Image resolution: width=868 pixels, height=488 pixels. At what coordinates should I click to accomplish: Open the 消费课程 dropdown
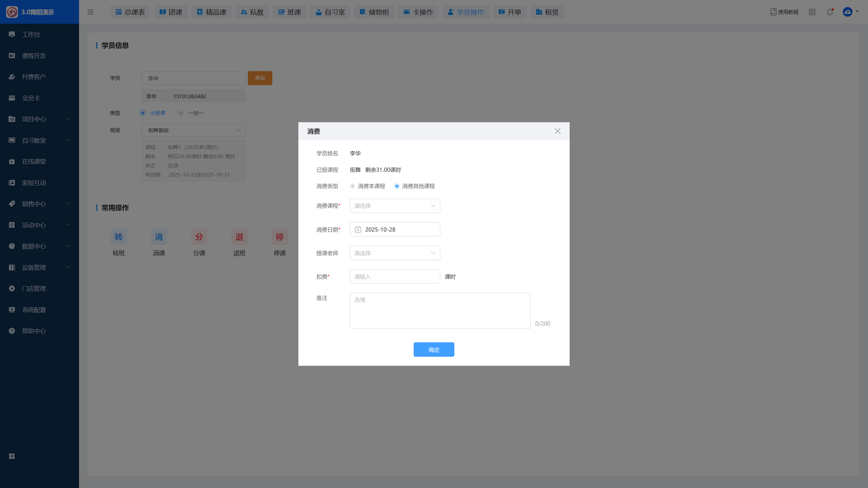(395, 206)
